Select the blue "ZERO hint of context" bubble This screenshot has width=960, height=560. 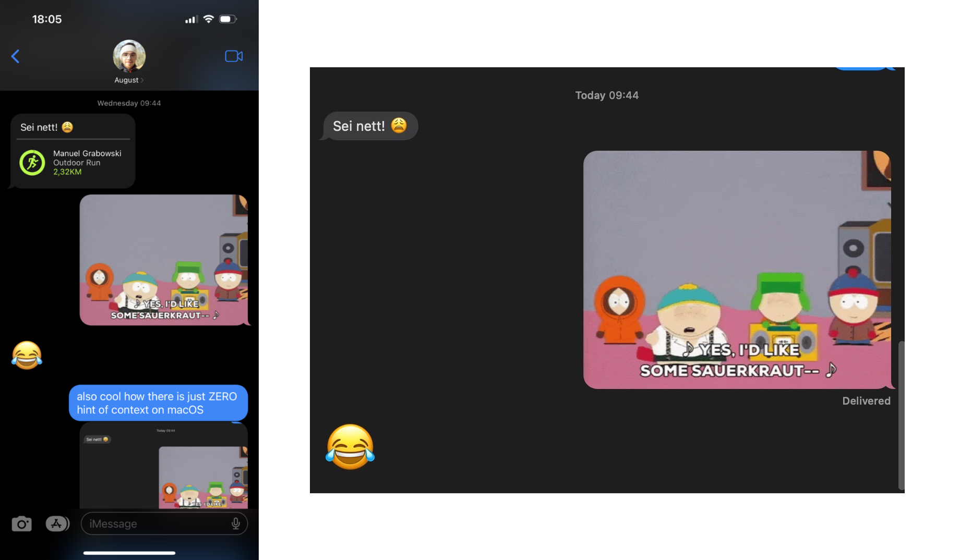tap(158, 403)
